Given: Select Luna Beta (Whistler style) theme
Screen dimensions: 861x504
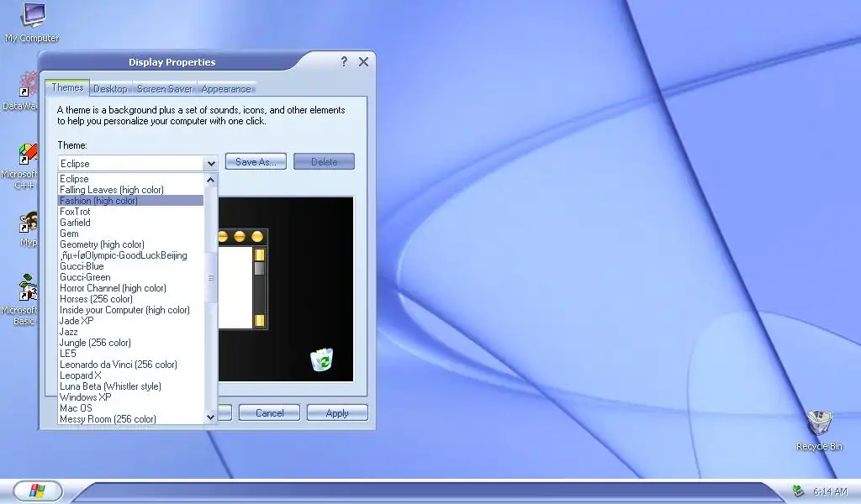Looking at the screenshot, I should tap(130, 386).
